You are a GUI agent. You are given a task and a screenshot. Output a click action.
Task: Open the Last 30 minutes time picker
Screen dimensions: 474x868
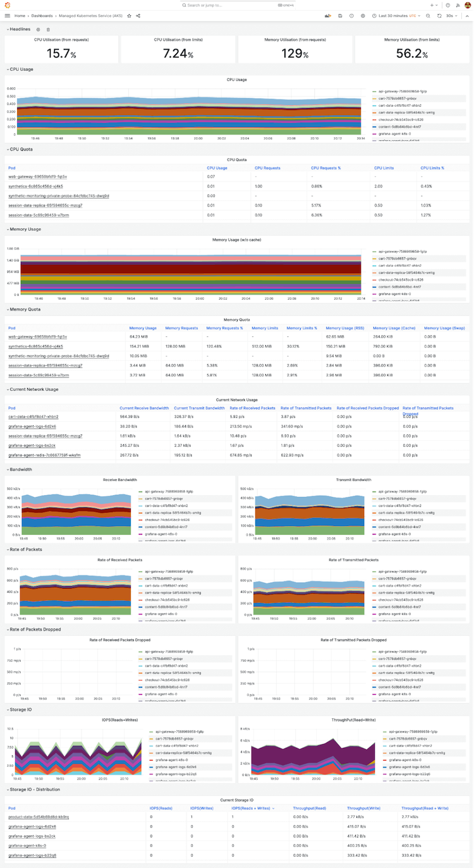click(397, 15)
